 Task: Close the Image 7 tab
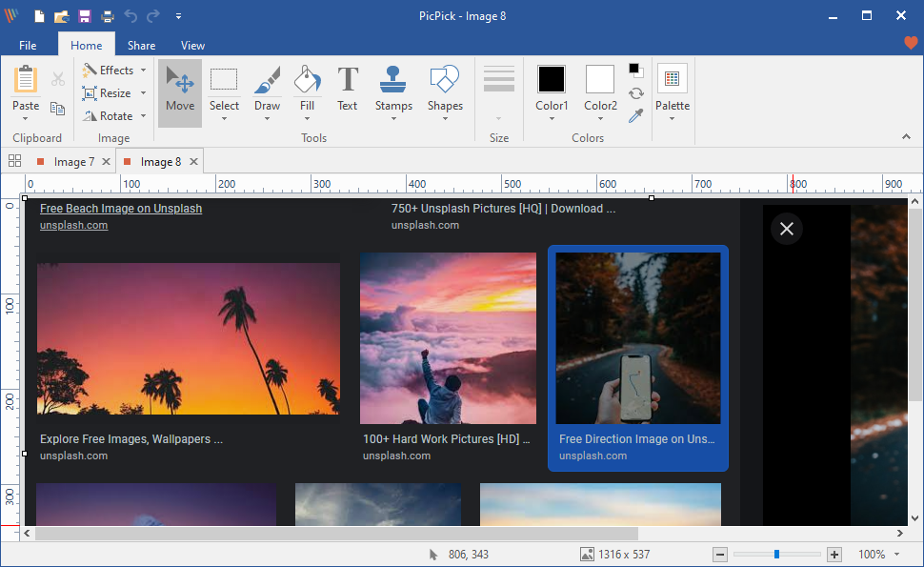(x=106, y=161)
